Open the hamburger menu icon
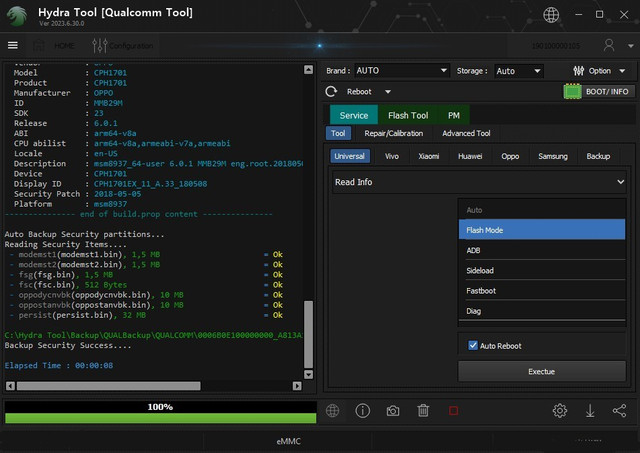640x453 pixels. point(13,45)
